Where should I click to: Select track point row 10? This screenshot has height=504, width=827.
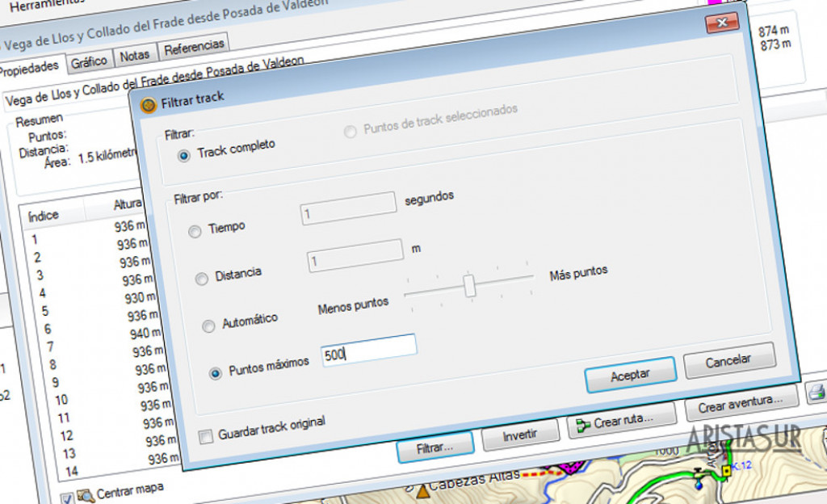[x=111, y=394]
